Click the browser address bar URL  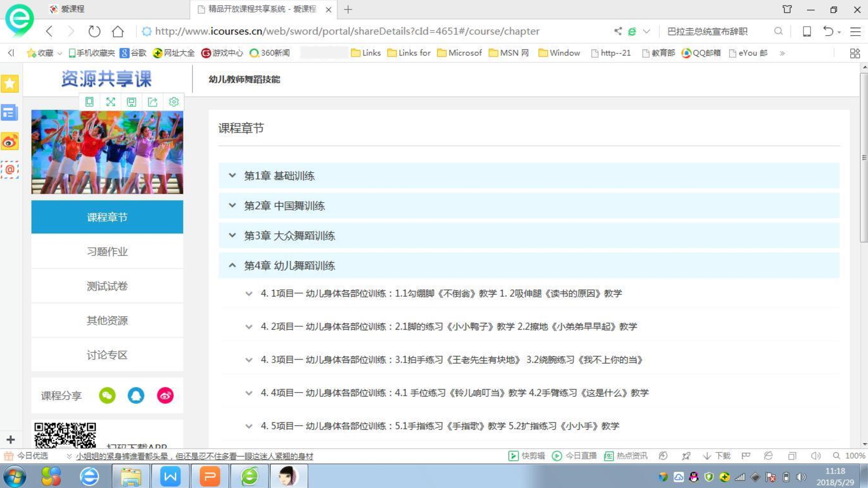point(347,31)
